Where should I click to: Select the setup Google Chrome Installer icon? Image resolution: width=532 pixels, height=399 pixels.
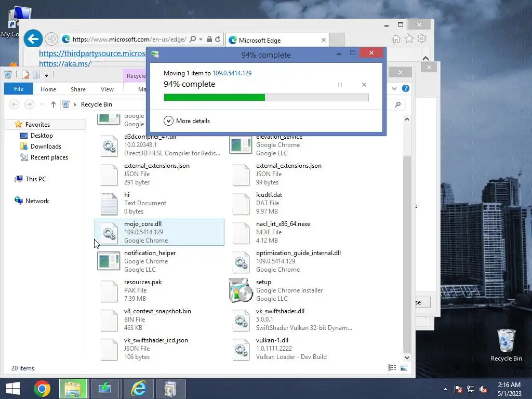241,290
